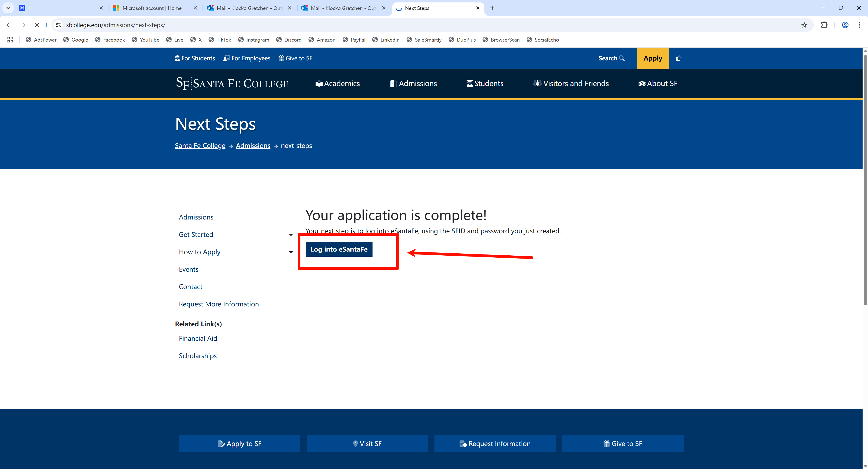Toggle the dark mode moon icon
This screenshot has height=469, width=868.
pos(679,58)
